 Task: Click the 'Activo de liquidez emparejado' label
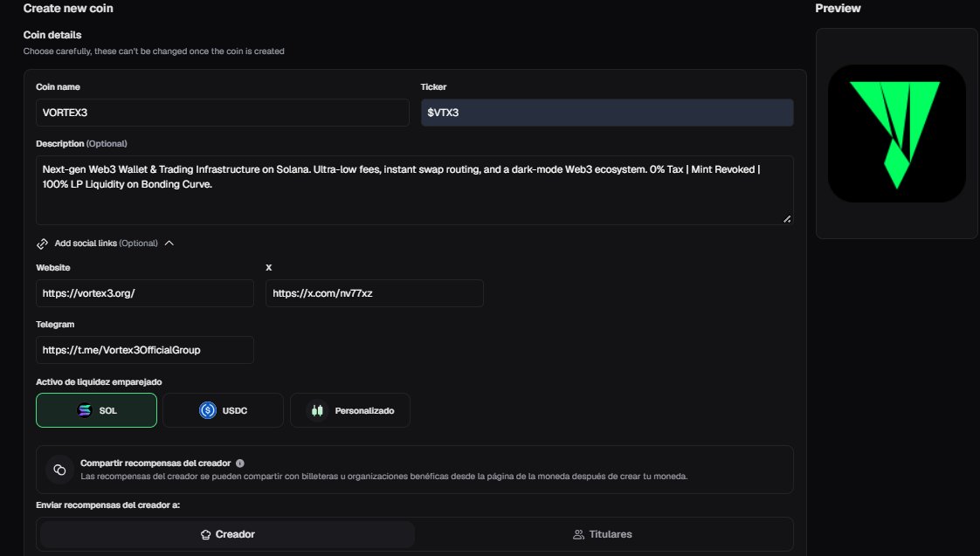pos(99,381)
